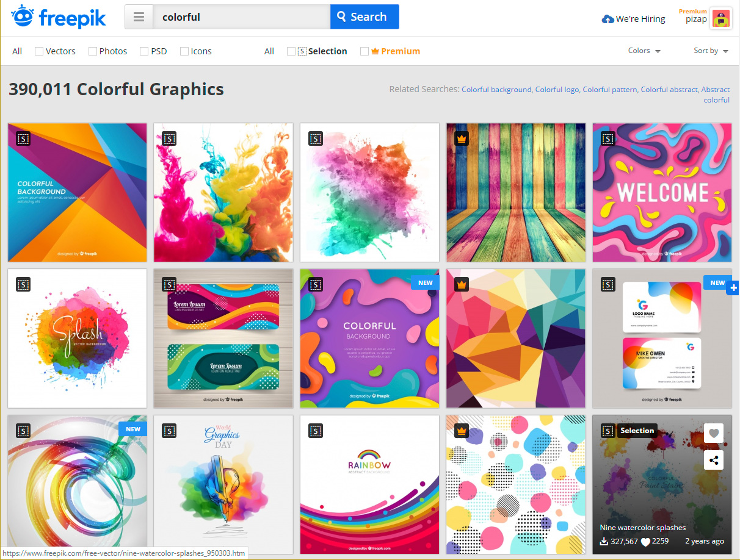Click Premium crown badge on dotted circles thumbnail

click(x=462, y=431)
